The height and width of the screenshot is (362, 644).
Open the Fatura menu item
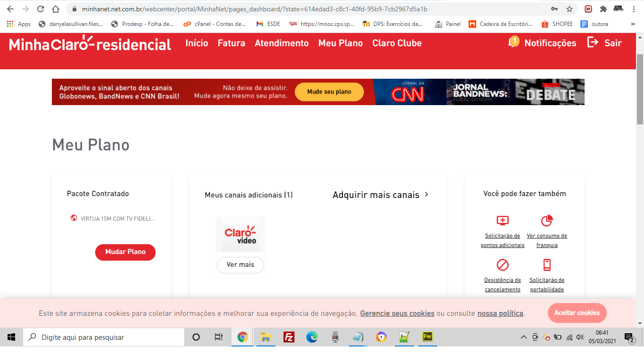(x=231, y=43)
